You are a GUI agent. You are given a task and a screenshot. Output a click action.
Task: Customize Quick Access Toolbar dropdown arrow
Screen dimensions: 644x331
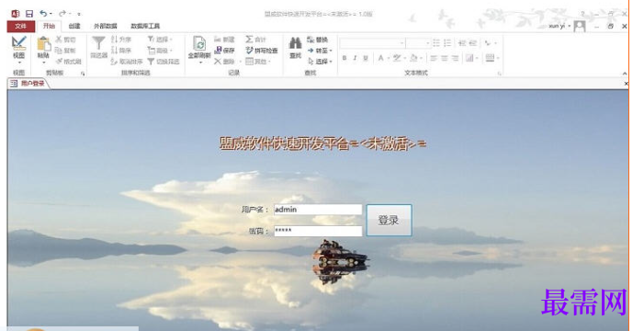[79, 14]
